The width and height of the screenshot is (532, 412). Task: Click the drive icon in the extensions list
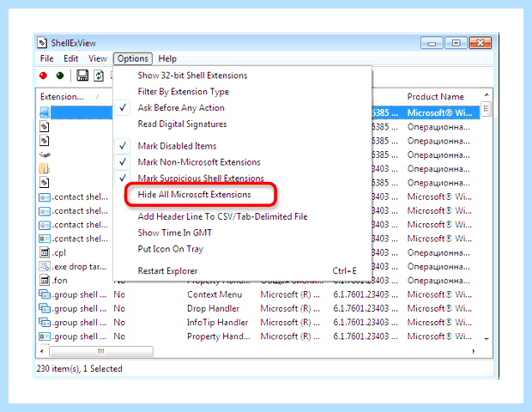tap(45, 154)
